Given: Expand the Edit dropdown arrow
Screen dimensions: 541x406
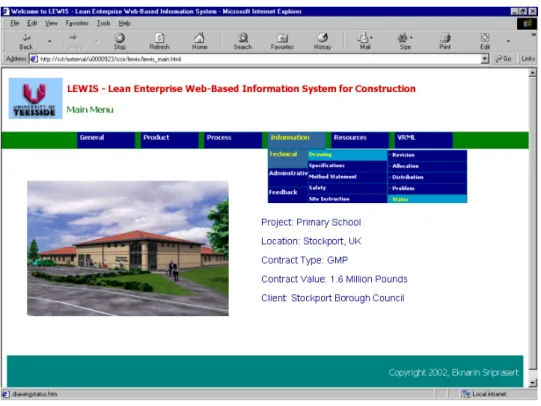Looking at the screenshot, I should point(508,41).
